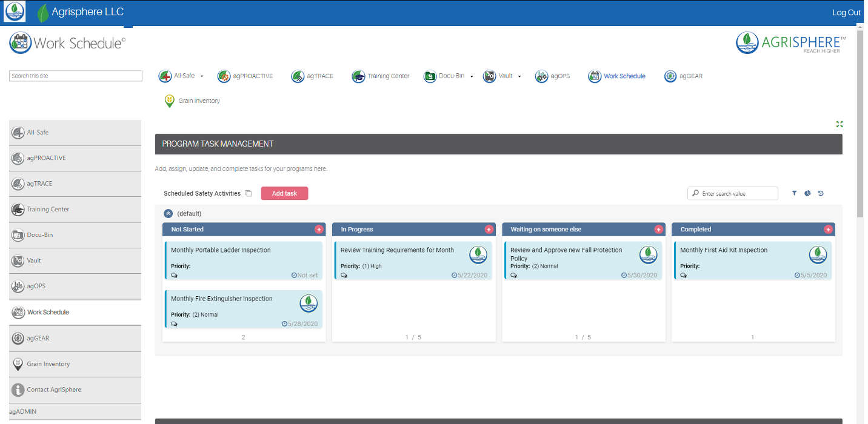Image resolution: width=868 pixels, height=424 pixels.
Task: Open Vault in the left sidebar
Action: (75, 260)
